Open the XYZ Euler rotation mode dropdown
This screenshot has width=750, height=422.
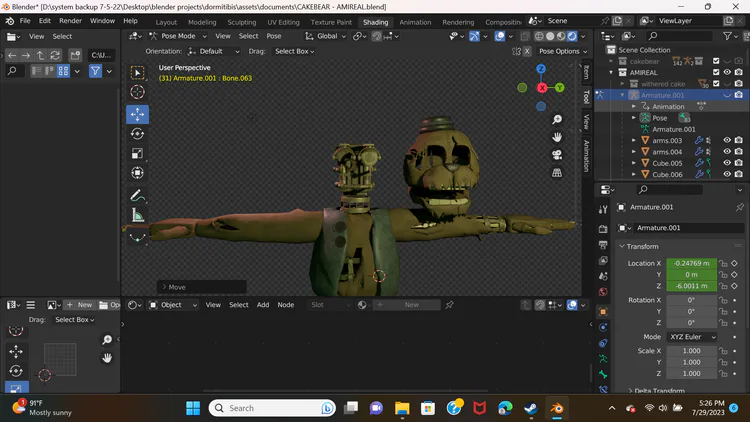pyautogui.click(x=692, y=337)
